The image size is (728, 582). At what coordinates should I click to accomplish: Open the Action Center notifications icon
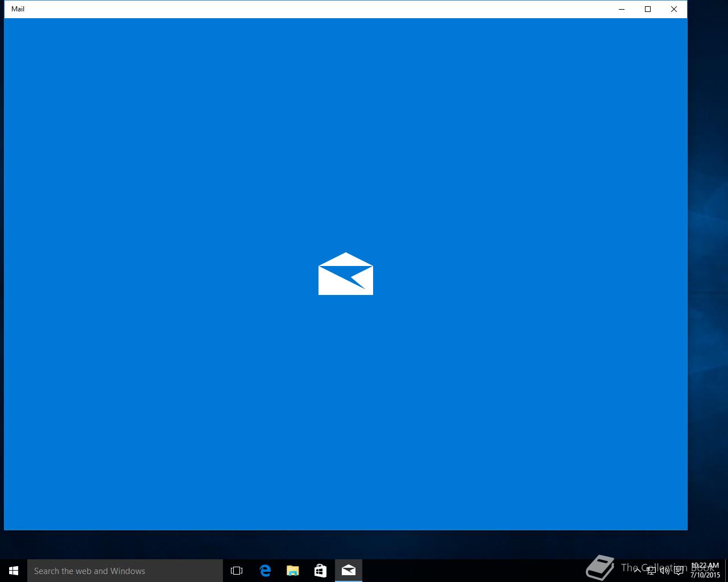click(x=679, y=571)
